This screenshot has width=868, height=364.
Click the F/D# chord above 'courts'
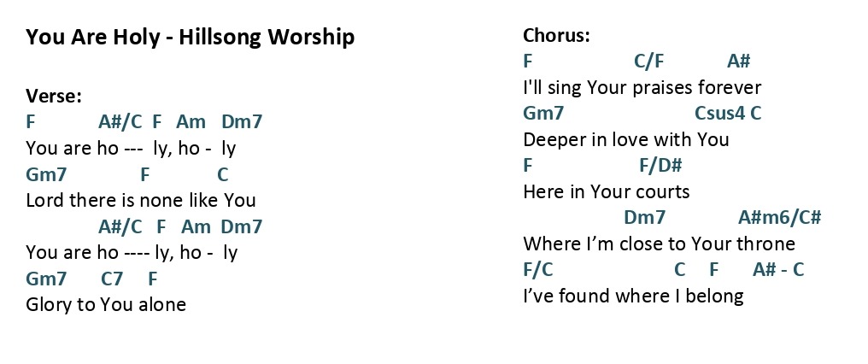click(x=660, y=165)
